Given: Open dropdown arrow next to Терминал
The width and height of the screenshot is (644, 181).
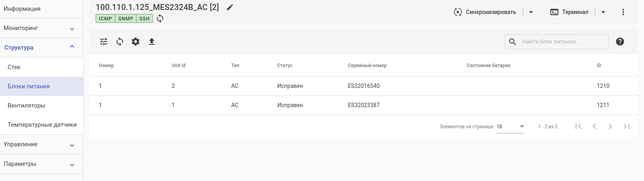Looking at the screenshot, I should click(603, 12).
